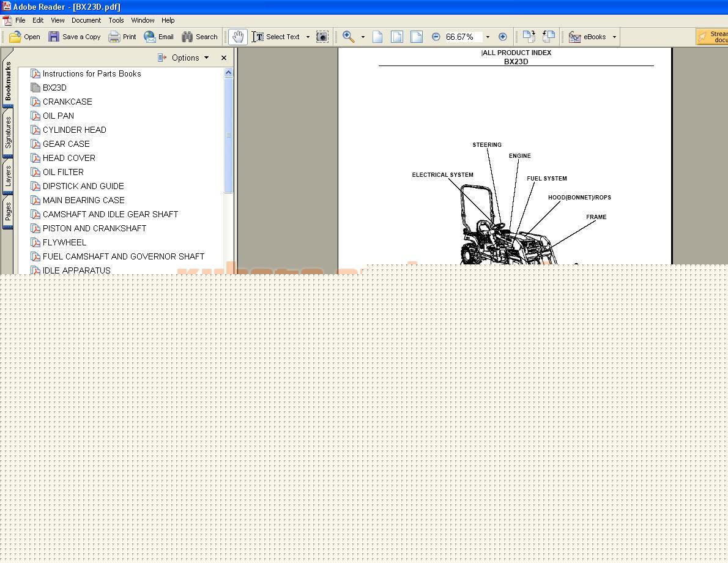Open the Edit menu
This screenshot has width=728, height=563.
click(38, 20)
